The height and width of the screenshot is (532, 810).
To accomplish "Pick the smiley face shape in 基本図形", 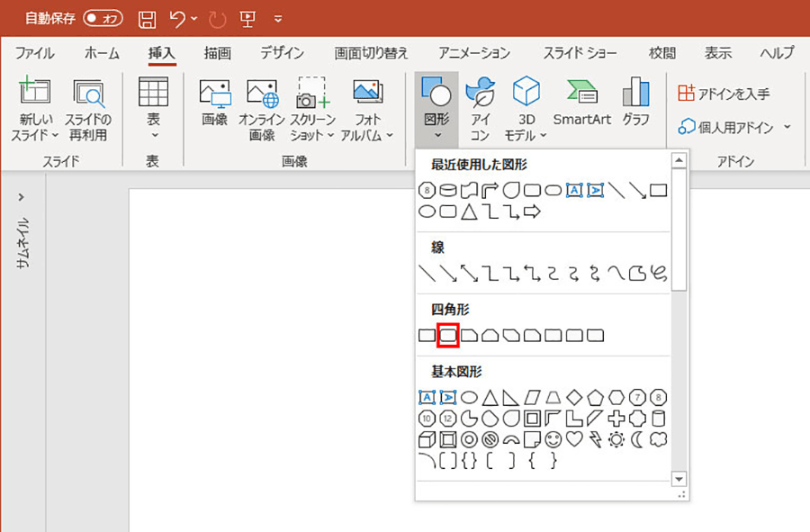I will [553, 440].
